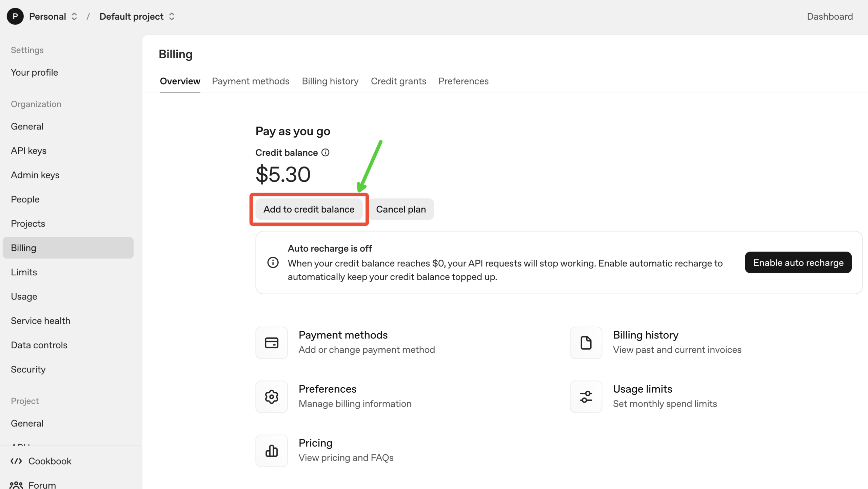Click the Auto recharge info icon

coord(273,262)
